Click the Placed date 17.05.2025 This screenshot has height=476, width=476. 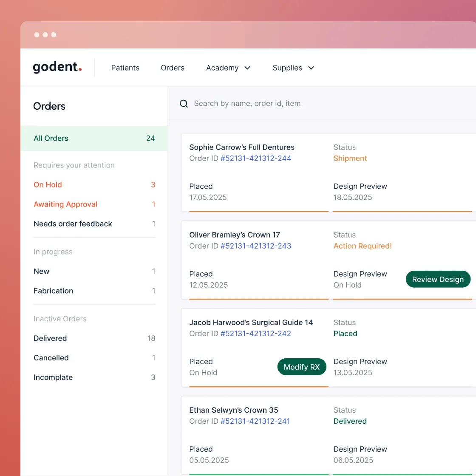(x=208, y=197)
